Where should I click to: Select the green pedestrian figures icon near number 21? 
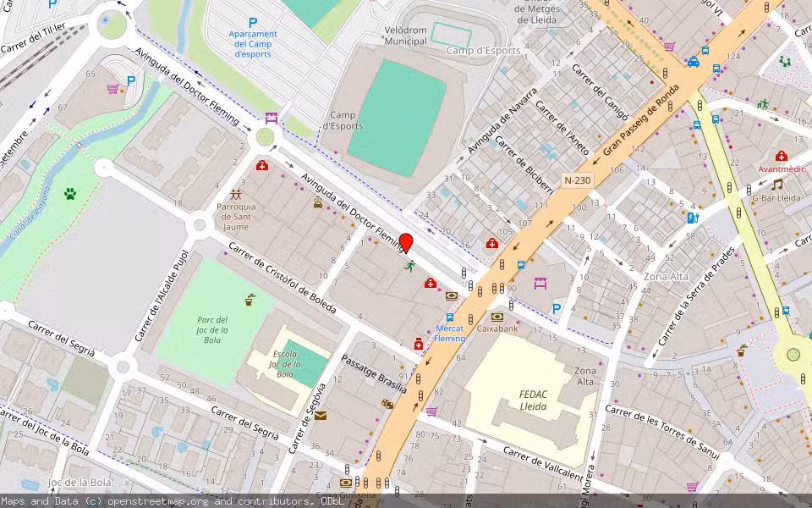[x=763, y=104]
